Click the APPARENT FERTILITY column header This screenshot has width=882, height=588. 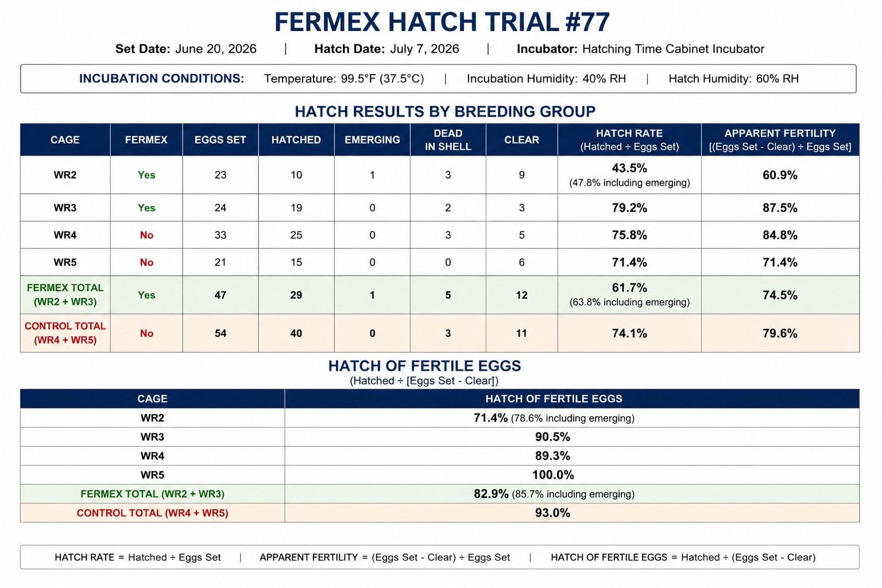pyautogui.click(x=780, y=140)
